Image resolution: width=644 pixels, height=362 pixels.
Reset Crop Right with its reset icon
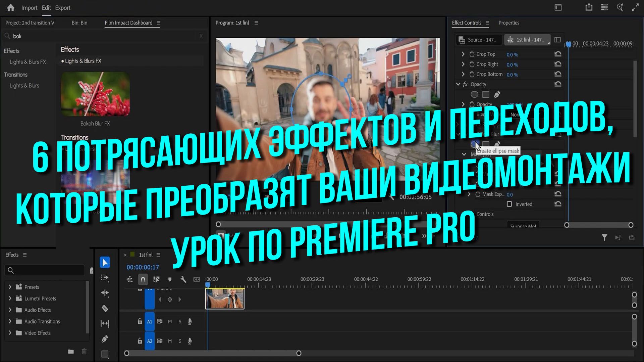point(557,64)
